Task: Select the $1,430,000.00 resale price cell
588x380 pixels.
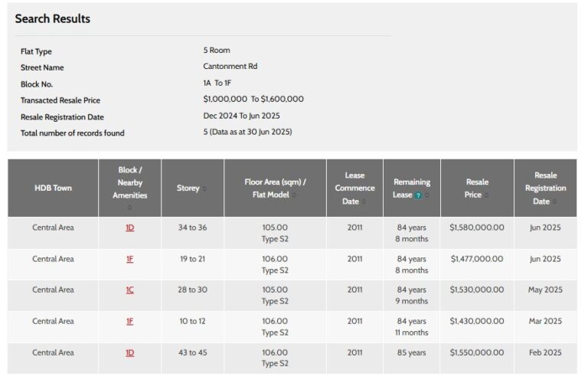Action: (x=477, y=322)
